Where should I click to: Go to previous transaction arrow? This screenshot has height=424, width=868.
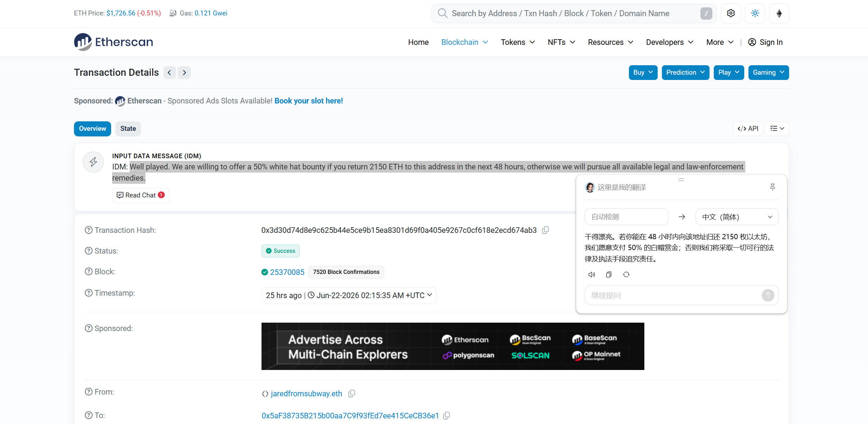pyautogui.click(x=169, y=73)
